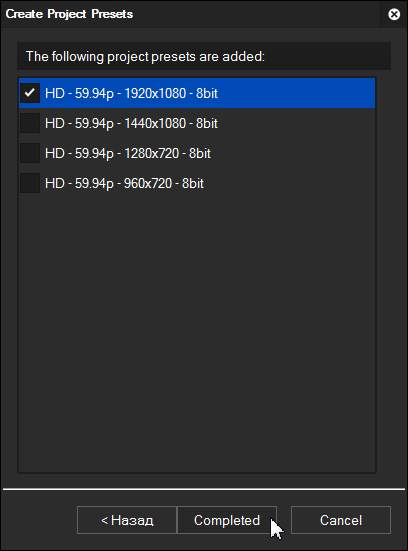The width and height of the screenshot is (408, 551).
Task: Enable the HD 1440x1080 preset checkbox
Action: click(30, 123)
